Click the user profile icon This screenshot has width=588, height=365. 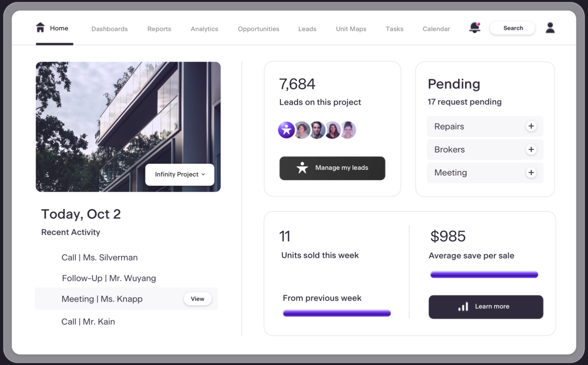click(x=550, y=28)
